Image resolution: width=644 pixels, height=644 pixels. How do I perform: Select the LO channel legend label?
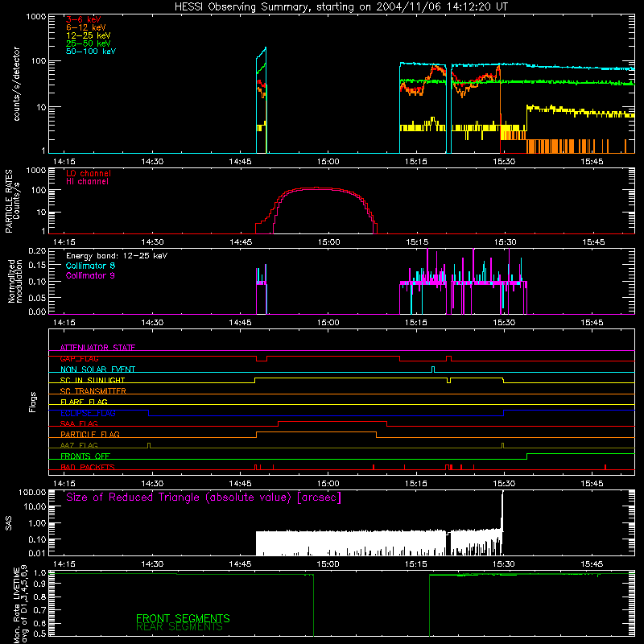point(89,173)
